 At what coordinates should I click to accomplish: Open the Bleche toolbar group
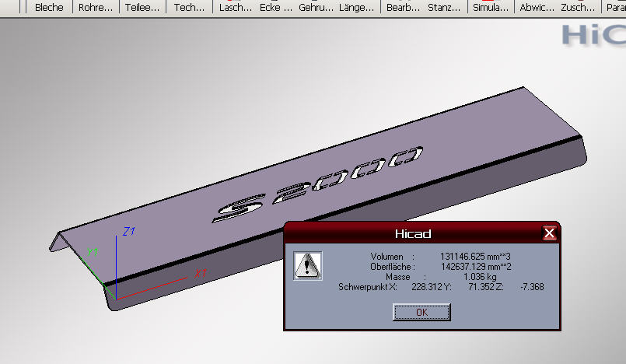coord(49,7)
